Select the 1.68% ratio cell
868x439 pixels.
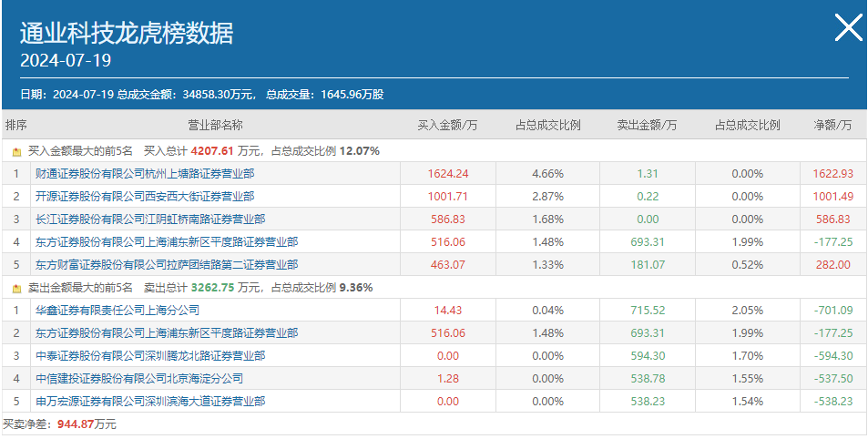click(548, 219)
